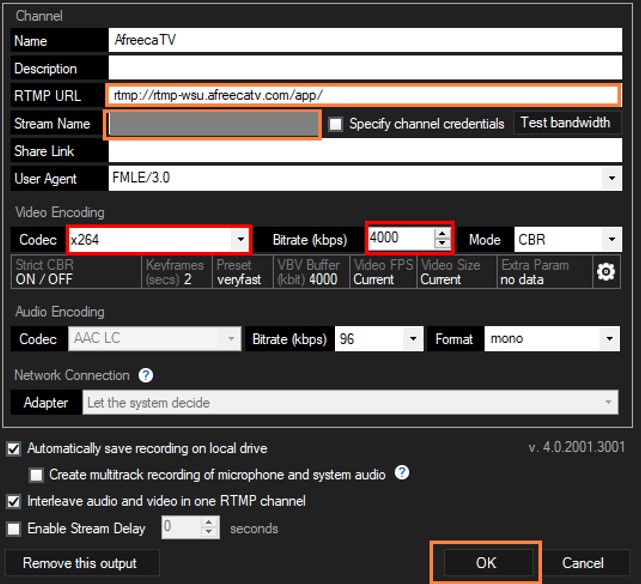Click Video FPS Current cell

coord(383,272)
